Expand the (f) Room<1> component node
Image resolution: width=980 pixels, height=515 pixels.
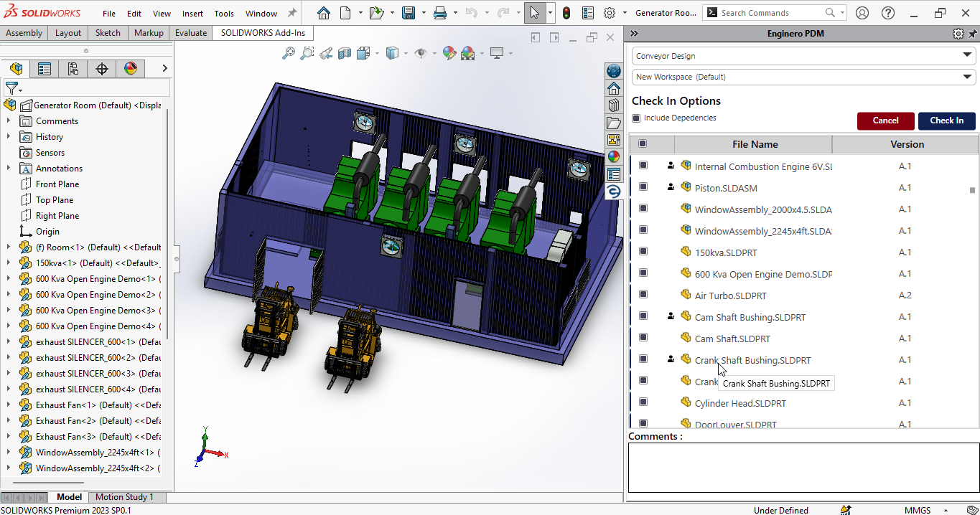[9, 247]
